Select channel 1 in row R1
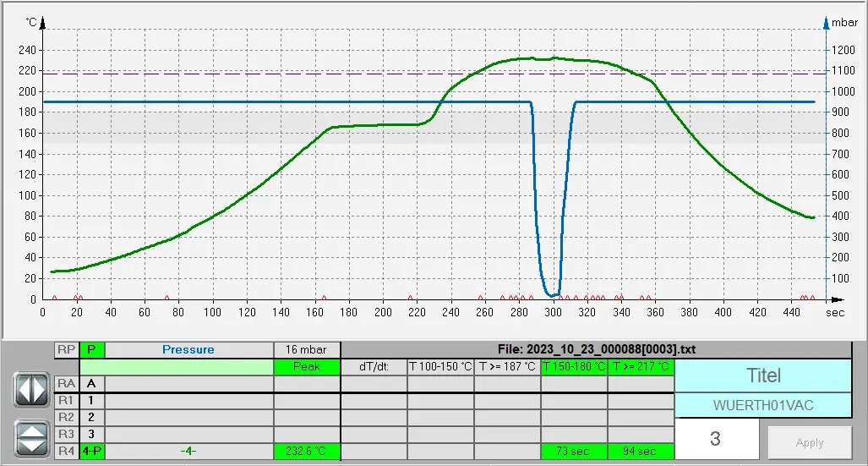Image resolution: width=868 pixels, height=466 pixels. [x=91, y=400]
